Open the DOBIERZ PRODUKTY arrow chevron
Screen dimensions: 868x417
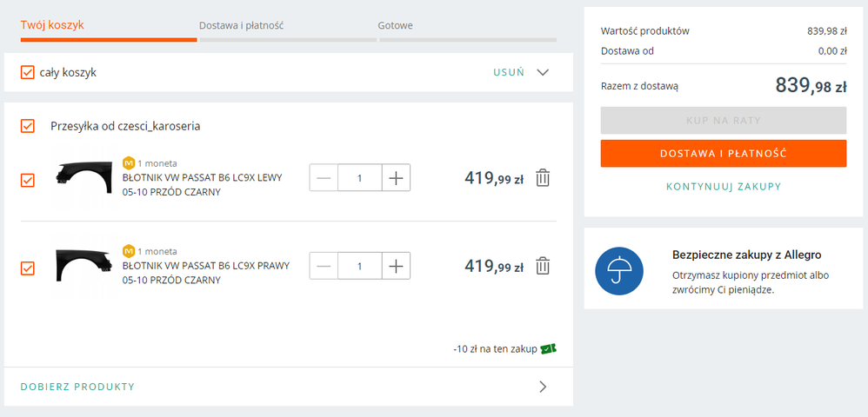[543, 387]
